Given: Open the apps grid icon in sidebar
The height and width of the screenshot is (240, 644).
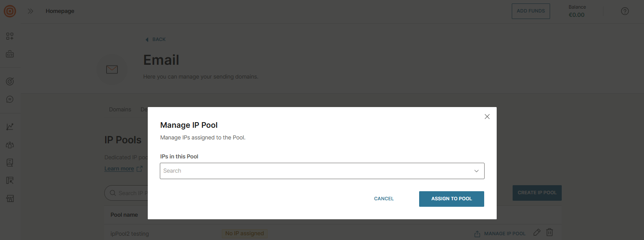Looking at the screenshot, I should (x=10, y=36).
